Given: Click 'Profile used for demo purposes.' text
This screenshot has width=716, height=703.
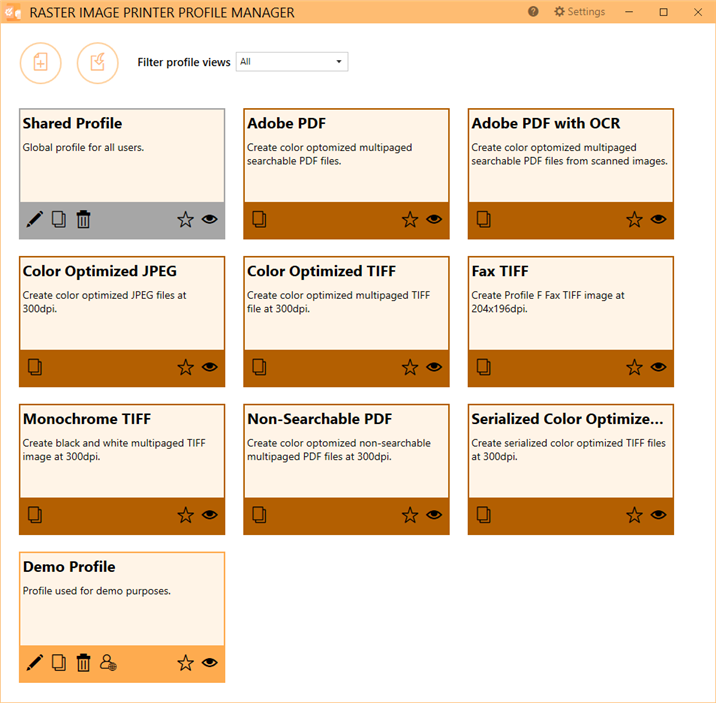Looking at the screenshot, I should (x=97, y=591).
